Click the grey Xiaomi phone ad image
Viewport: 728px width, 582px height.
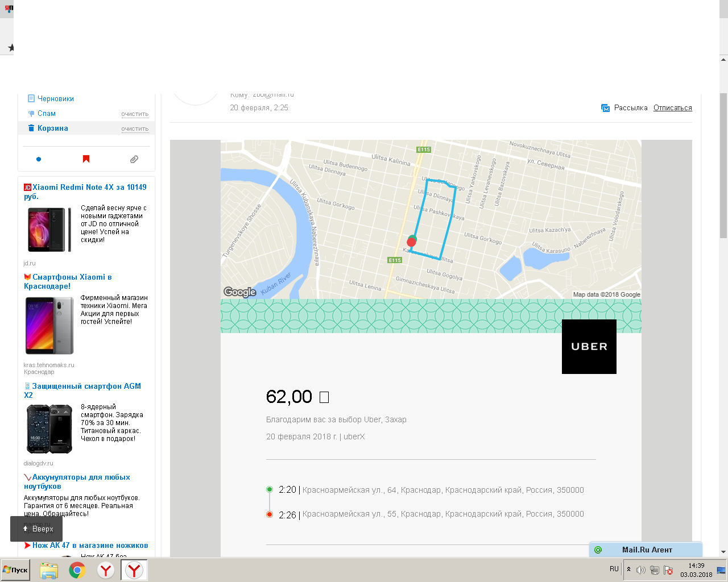pyautogui.click(x=49, y=326)
